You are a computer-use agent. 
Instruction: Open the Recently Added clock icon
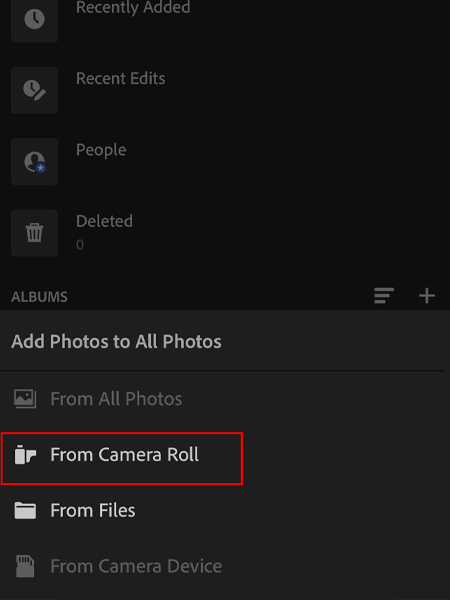[x=34, y=19]
